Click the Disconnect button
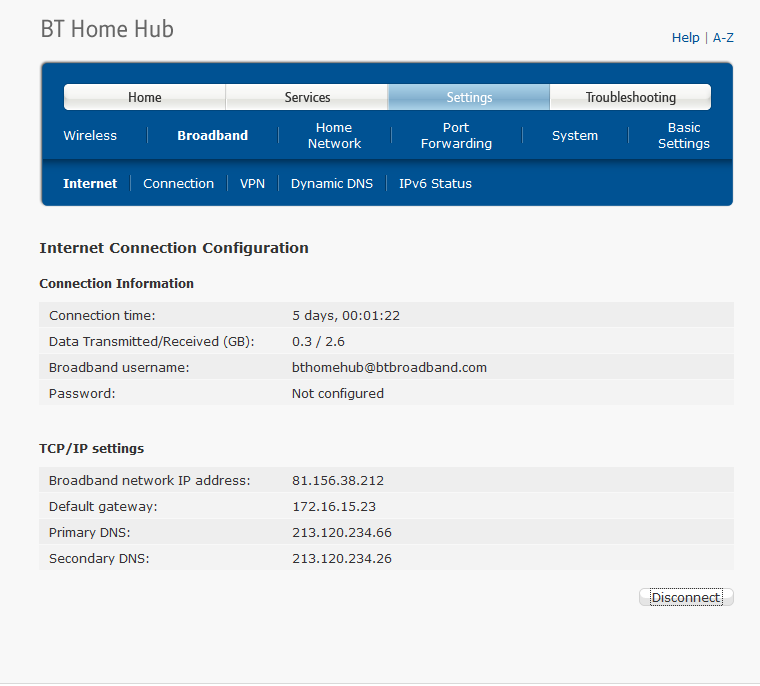This screenshot has width=760, height=686. pyautogui.click(x=686, y=597)
